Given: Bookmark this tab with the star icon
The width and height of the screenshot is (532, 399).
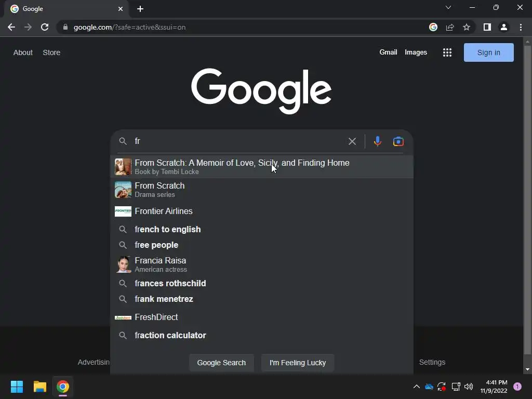Looking at the screenshot, I should (467, 27).
